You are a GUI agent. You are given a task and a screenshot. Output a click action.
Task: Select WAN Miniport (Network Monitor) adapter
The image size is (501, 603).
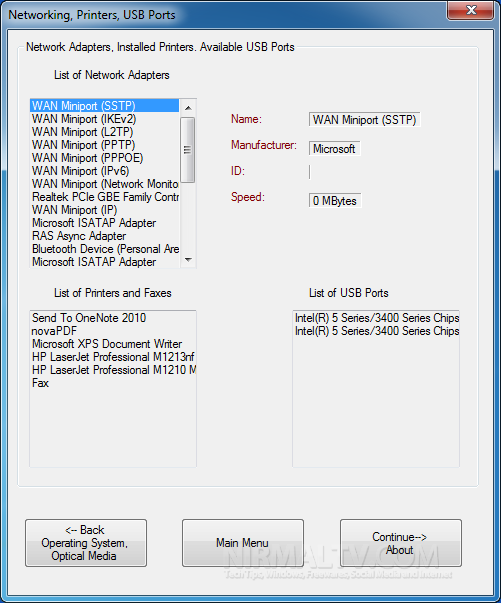point(105,184)
